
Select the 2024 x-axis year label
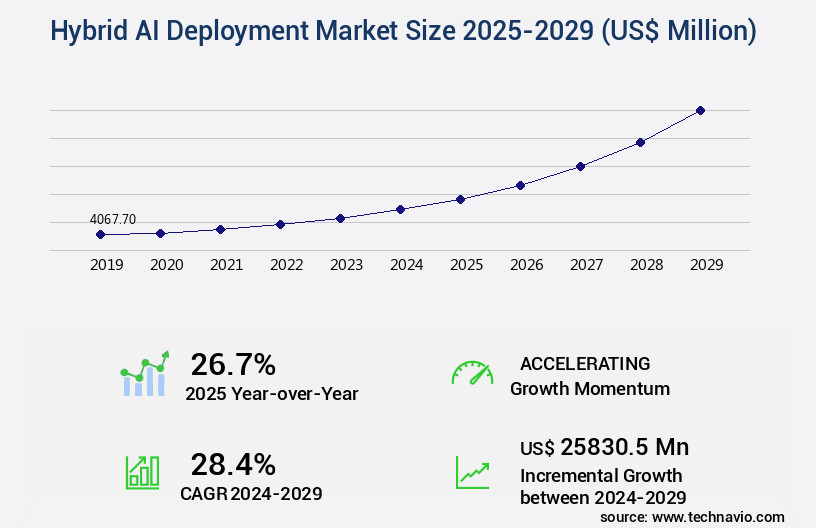click(x=406, y=265)
